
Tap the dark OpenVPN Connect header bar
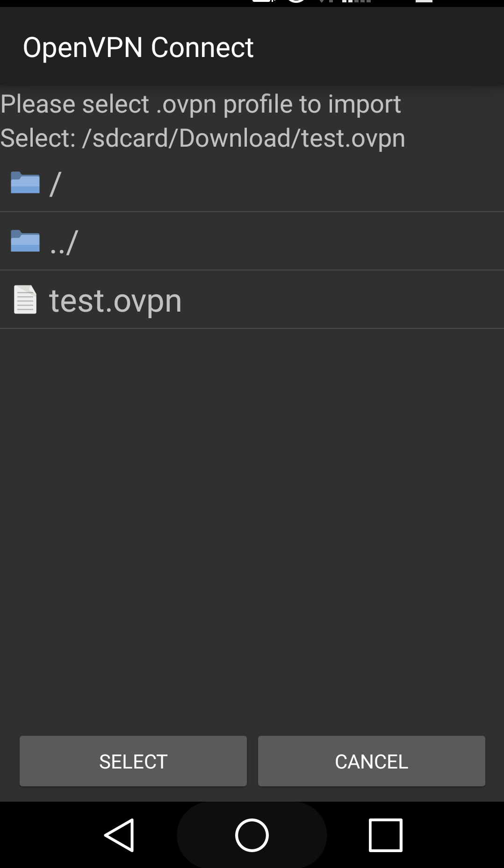pyautogui.click(x=252, y=46)
